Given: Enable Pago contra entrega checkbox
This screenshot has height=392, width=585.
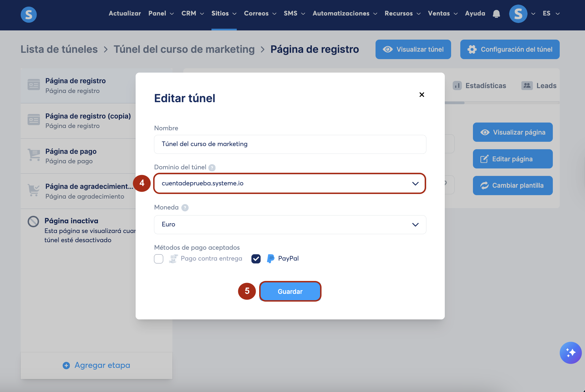Looking at the screenshot, I should pyautogui.click(x=159, y=259).
